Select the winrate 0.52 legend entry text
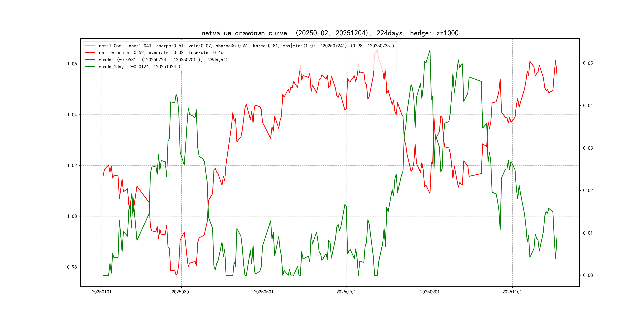Viewport: 644px width, 322px height. point(161,52)
